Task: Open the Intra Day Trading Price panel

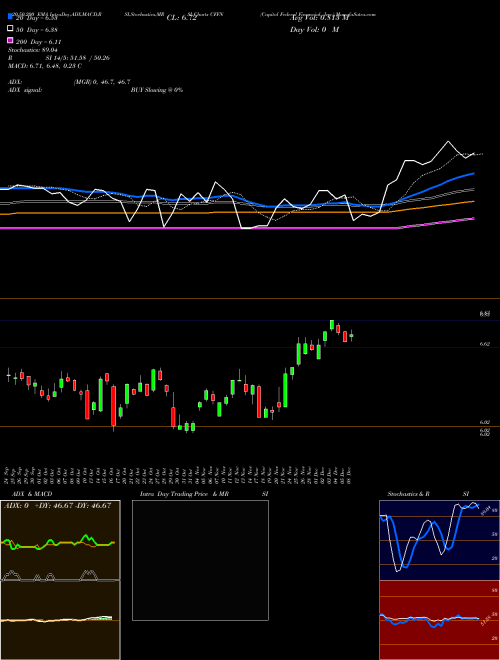Action: 200,560
